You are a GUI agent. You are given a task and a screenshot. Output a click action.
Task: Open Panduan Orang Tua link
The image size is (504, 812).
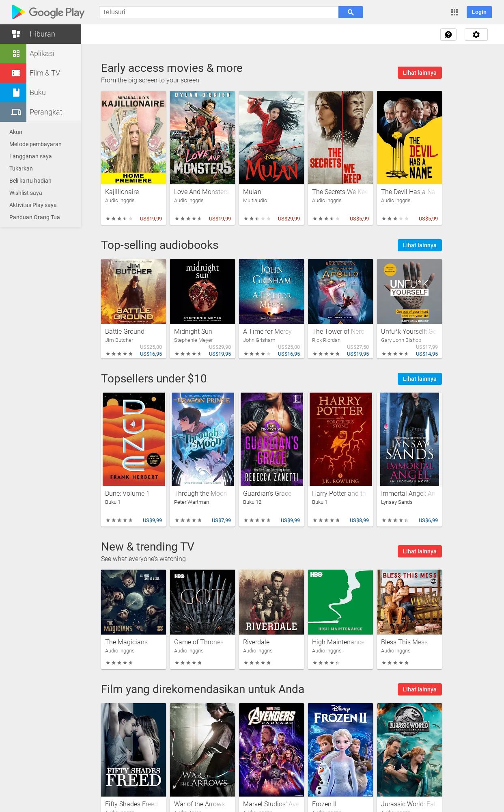[x=34, y=217]
